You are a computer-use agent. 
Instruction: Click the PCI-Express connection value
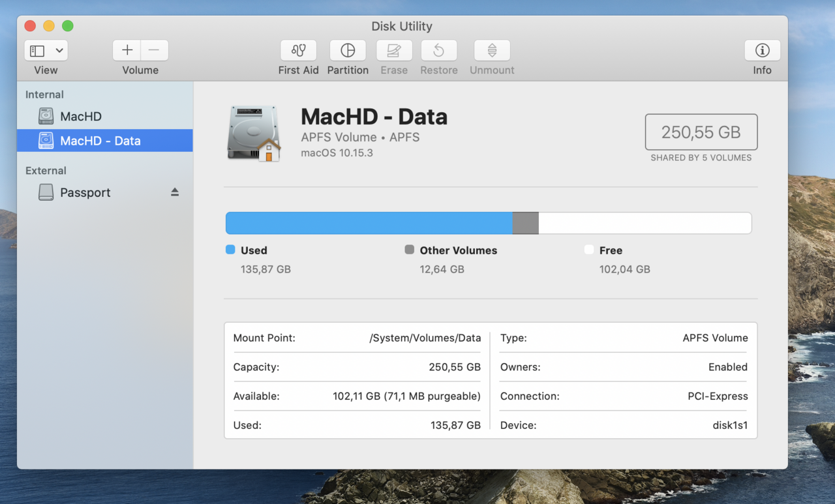[718, 396]
